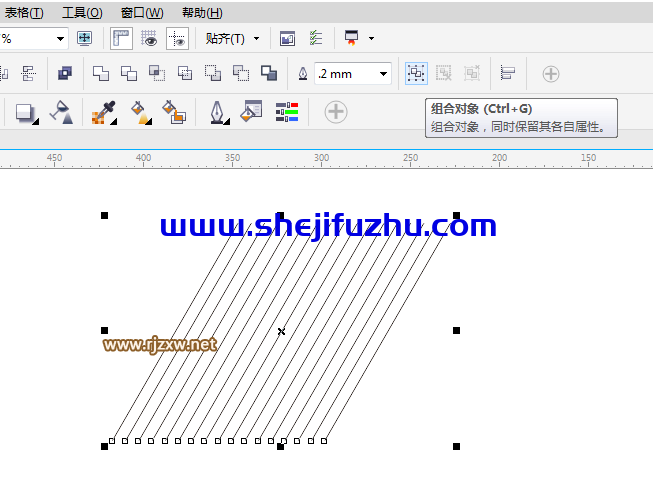Toggle the show rulers button
This screenshot has width=653, height=502.
tap(121, 39)
